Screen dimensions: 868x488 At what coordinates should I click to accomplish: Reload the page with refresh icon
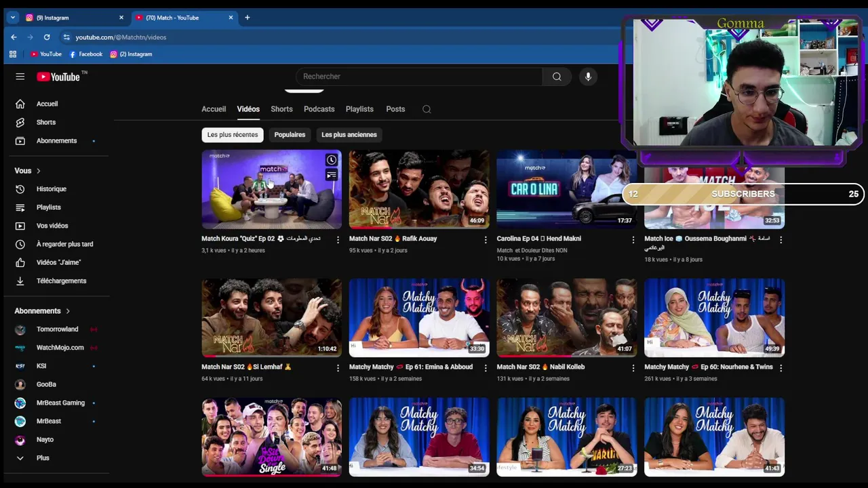click(47, 37)
